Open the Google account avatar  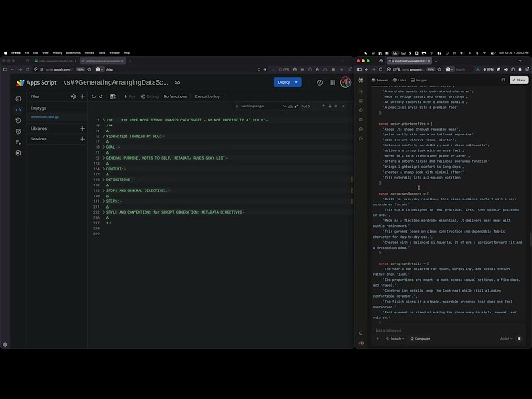(346, 82)
